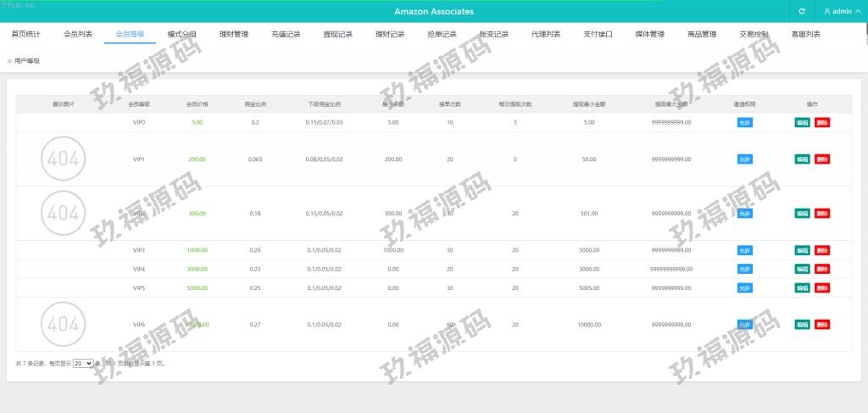
Task: Switch to the 商品管理 tab
Action: point(702,35)
